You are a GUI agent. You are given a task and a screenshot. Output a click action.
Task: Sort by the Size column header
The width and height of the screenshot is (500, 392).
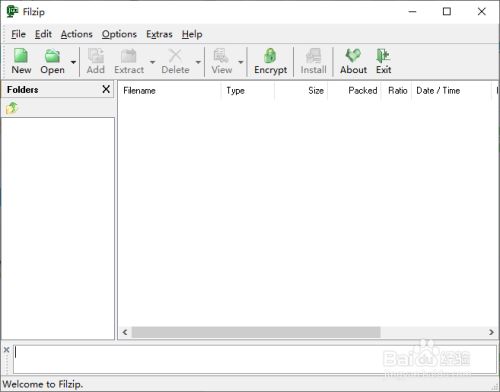(301, 91)
